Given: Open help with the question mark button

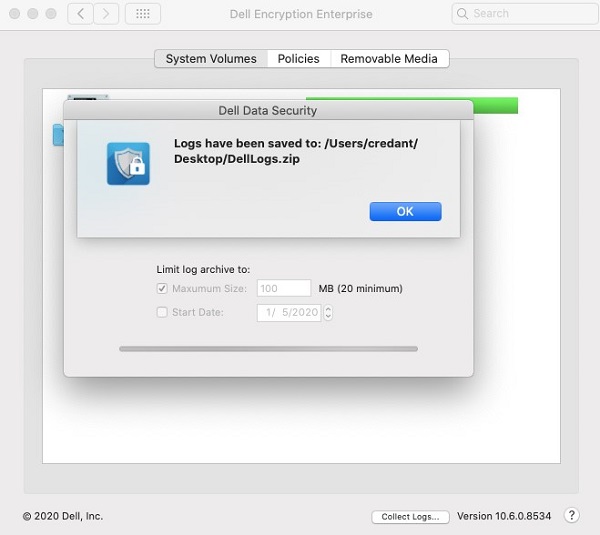Looking at the screenshot, I should point(571,515).
